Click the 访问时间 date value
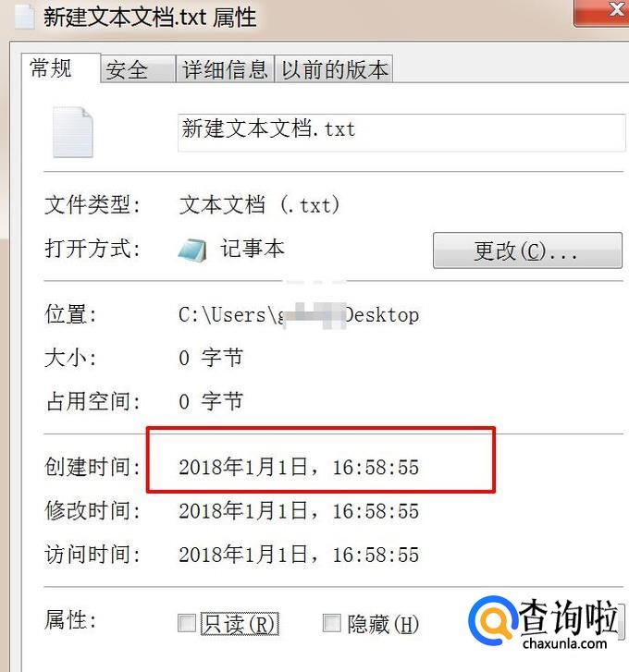Screen dimensions: 629x672 [299, 555]
